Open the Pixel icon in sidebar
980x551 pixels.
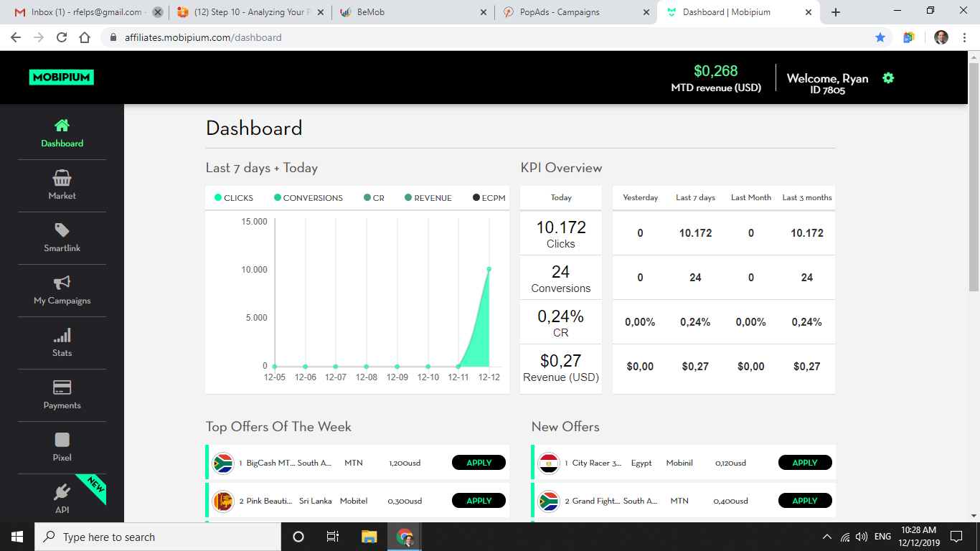click(x=62, y=440)
